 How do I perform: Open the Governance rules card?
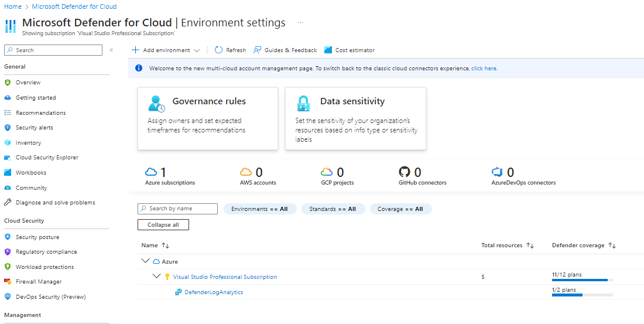point(208,118)
